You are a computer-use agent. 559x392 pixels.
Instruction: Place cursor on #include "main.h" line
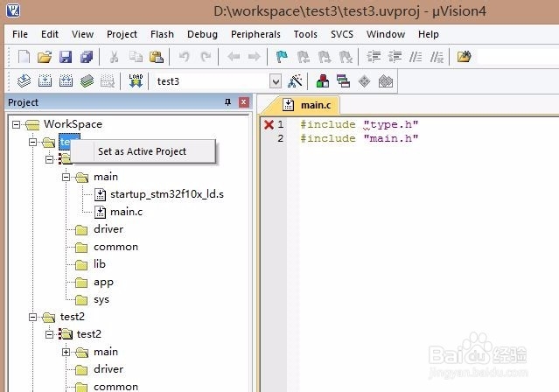point(360,138)
